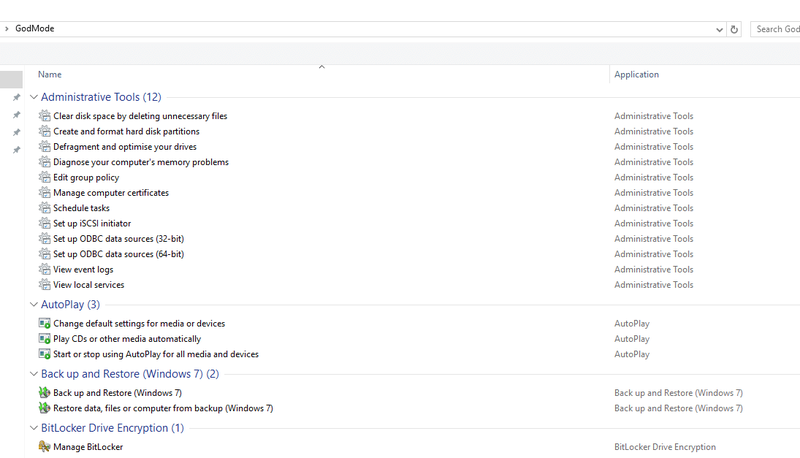Collapse the BitLocker Drive Encryption group
800x458 pixels.
[34, 428]
